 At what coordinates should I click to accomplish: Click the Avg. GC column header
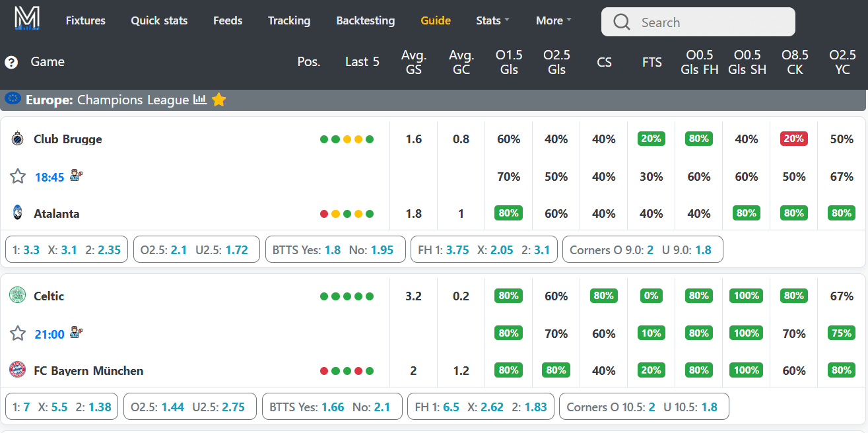[461, 62]
